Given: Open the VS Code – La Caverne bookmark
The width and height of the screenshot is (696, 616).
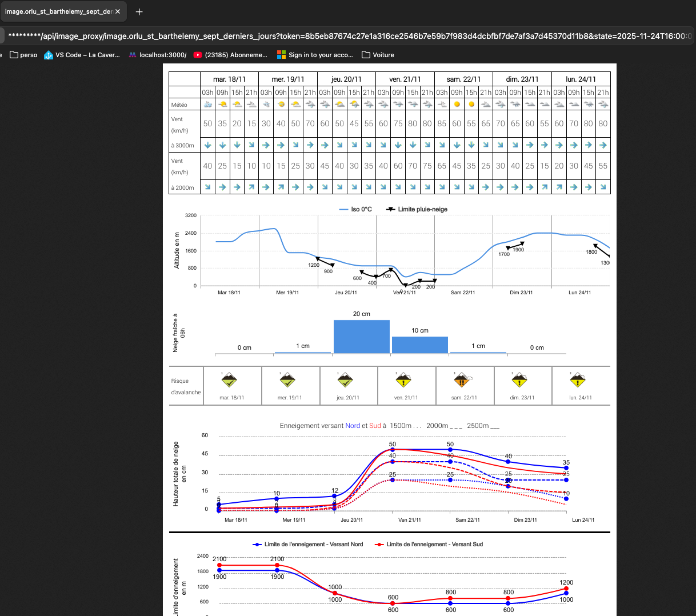Looking at the screenshot, I should (82, 55).
